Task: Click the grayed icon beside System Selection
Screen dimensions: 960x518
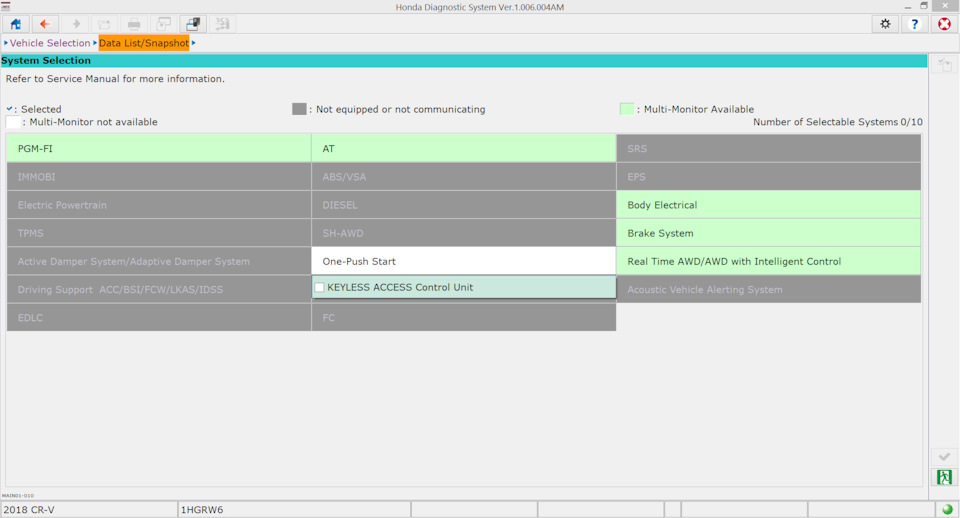Action: coord(944,65)
